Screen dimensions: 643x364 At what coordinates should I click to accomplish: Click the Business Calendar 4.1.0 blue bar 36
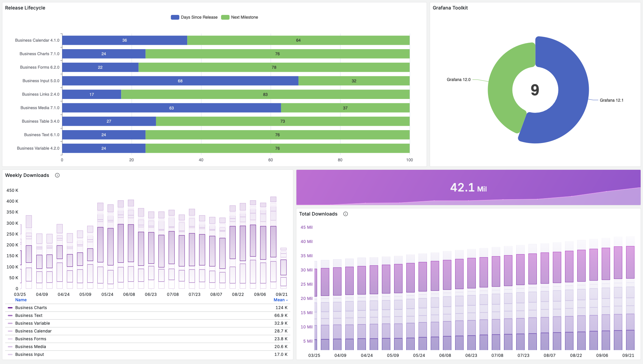[x=124, y=40]
